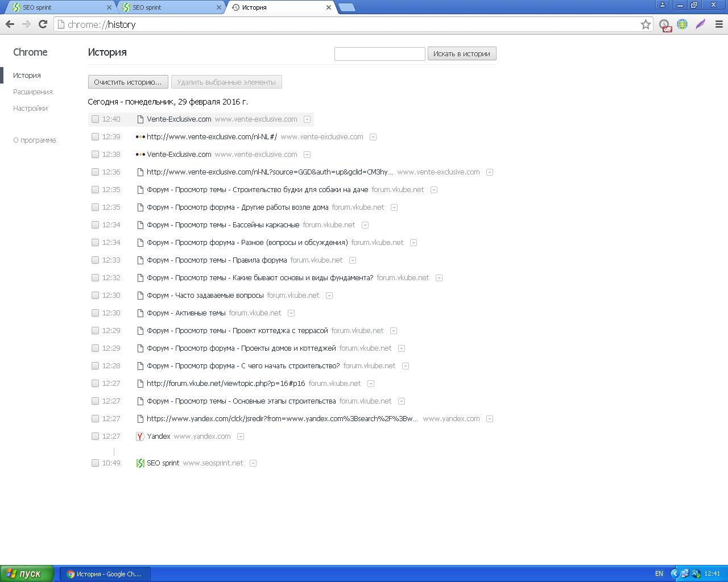
Task: Open dropdown for yandex.com clck/jsredir entry
Action: [490, 419]
